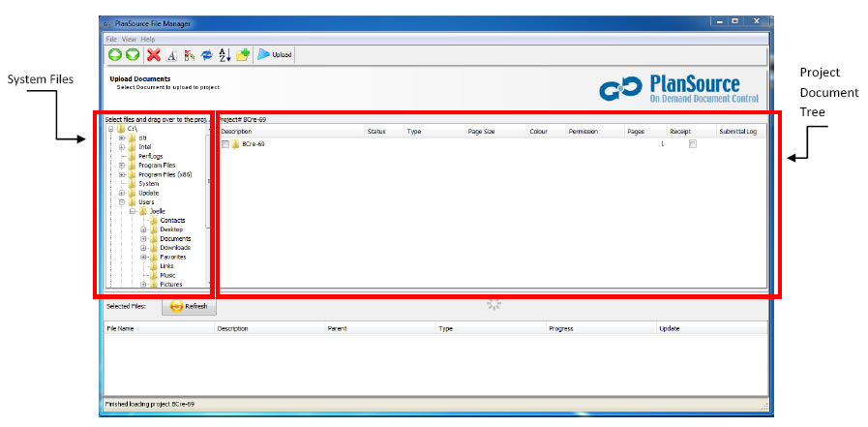Collapse the Users folder node
868x427 pixels.
pyautogui.click(x=122, y=202)
